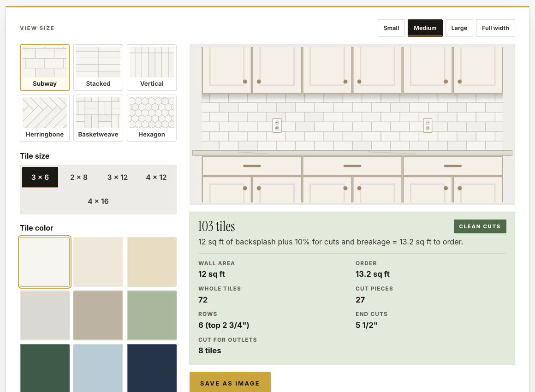Set view size to Medium
Image resolution: width=535 pixels, height=392 pixels.
point(425,28)
